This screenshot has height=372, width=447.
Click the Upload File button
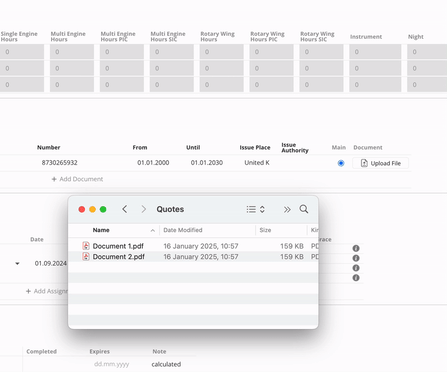point(380,163)
